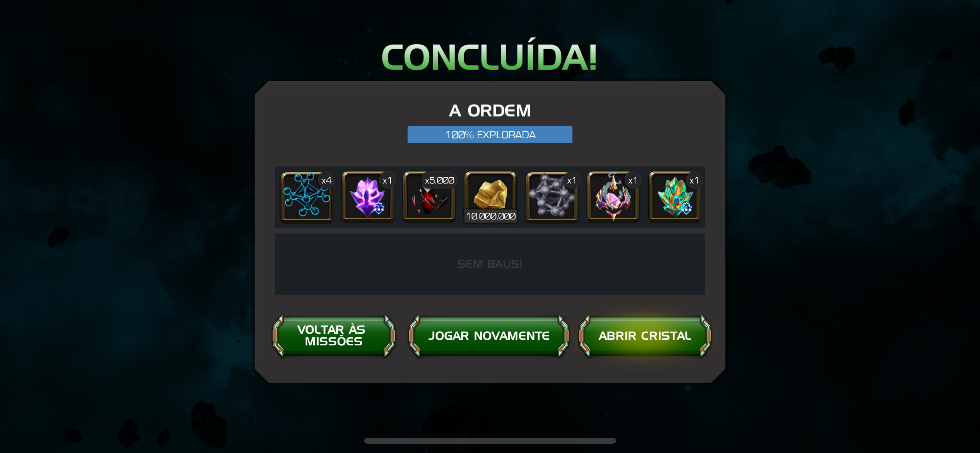View the ornate pink-gem relic reward
The height and width of the screenshot is (453, 980).
[613, 197]
